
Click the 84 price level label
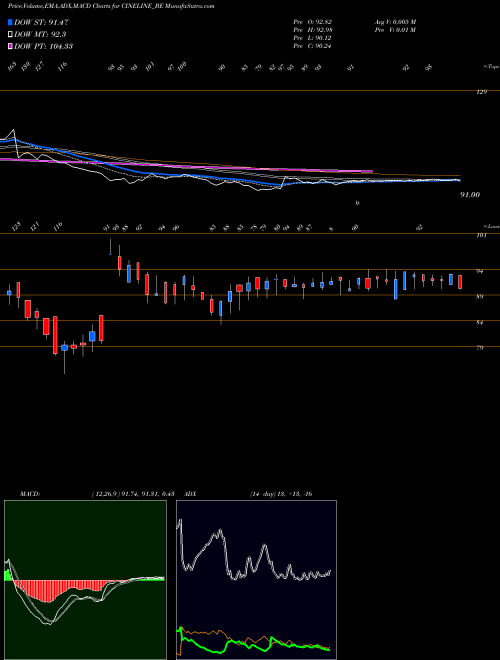click(479, 323)
